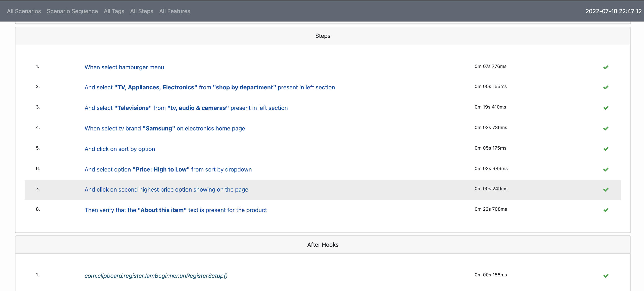Click checkmark beside shop by department step
The height and width of the screenshot is (291, 644).
[x=605, y=87]
